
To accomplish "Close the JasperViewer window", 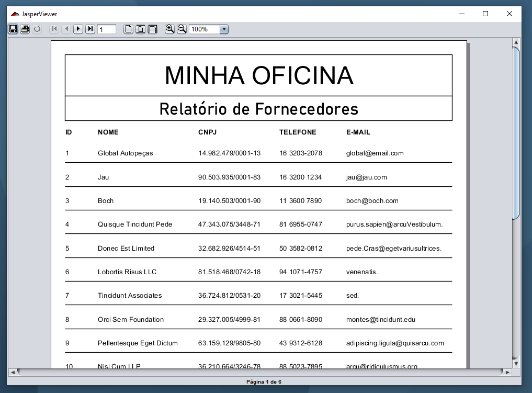I will point(510,14).
